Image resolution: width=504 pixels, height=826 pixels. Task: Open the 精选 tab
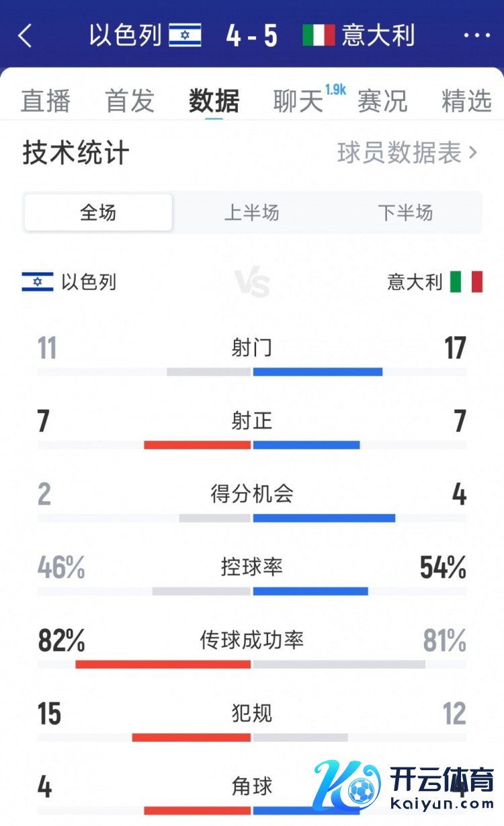tap(466, 101)
